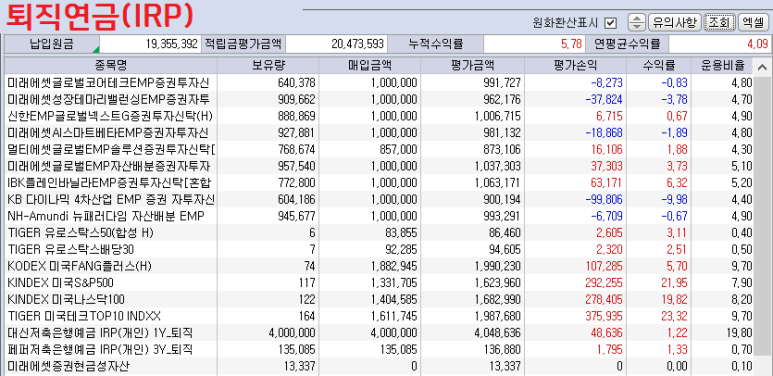Viewport: 773px width, 376px height.
Task: Click the 수익률 value 23.32
Action: (674, 316)
